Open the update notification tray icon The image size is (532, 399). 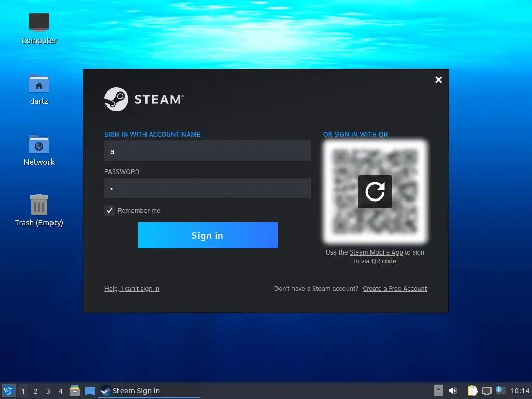coord(500,390)
